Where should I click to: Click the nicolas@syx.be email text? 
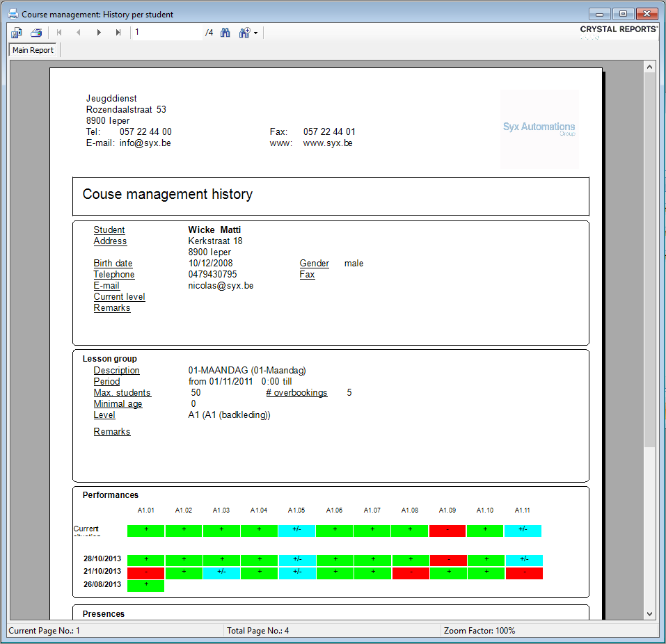(x=221, y=286)
